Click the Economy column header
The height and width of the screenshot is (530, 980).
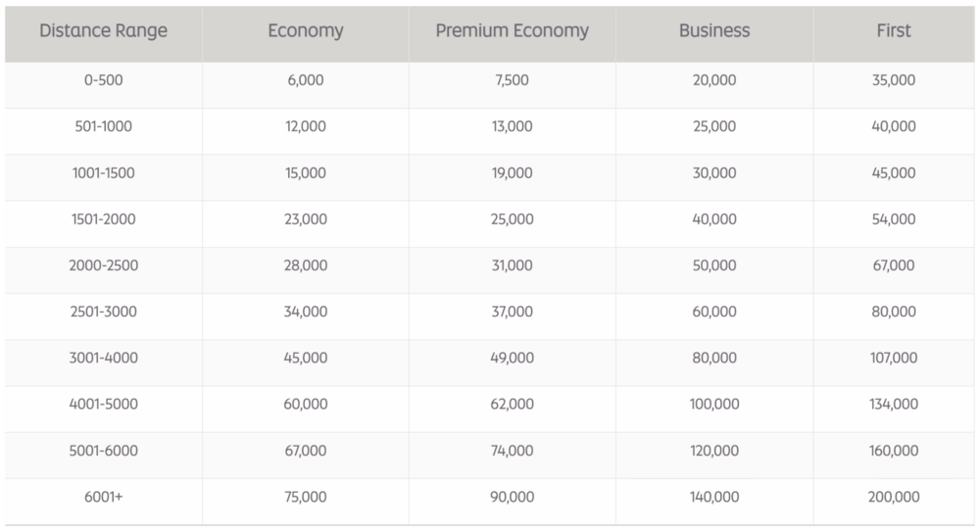[x=306, y=31]
